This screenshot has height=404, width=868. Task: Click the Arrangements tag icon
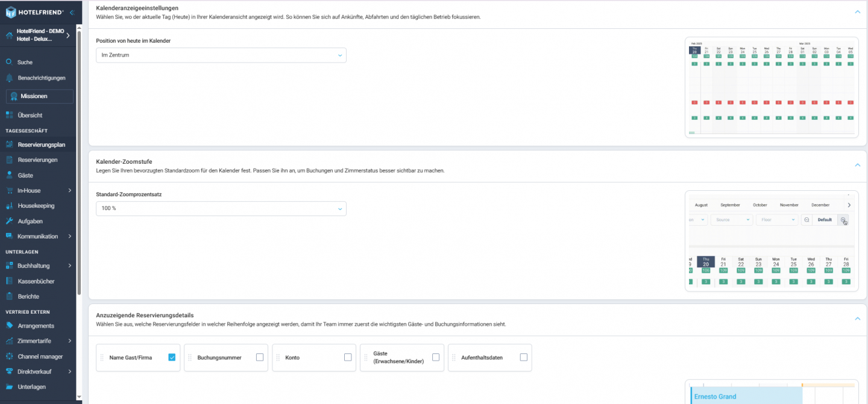pyautogui.click(x=9, y=326)
